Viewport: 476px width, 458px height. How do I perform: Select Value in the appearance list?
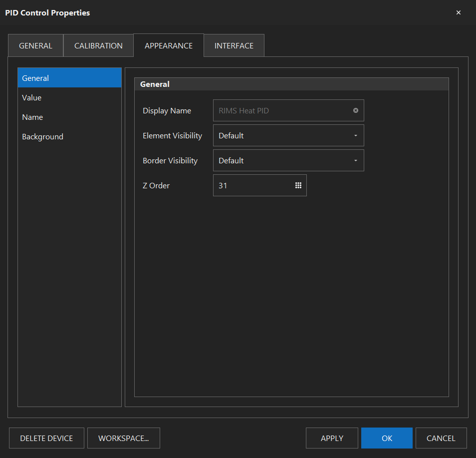(x=69, y=97)
